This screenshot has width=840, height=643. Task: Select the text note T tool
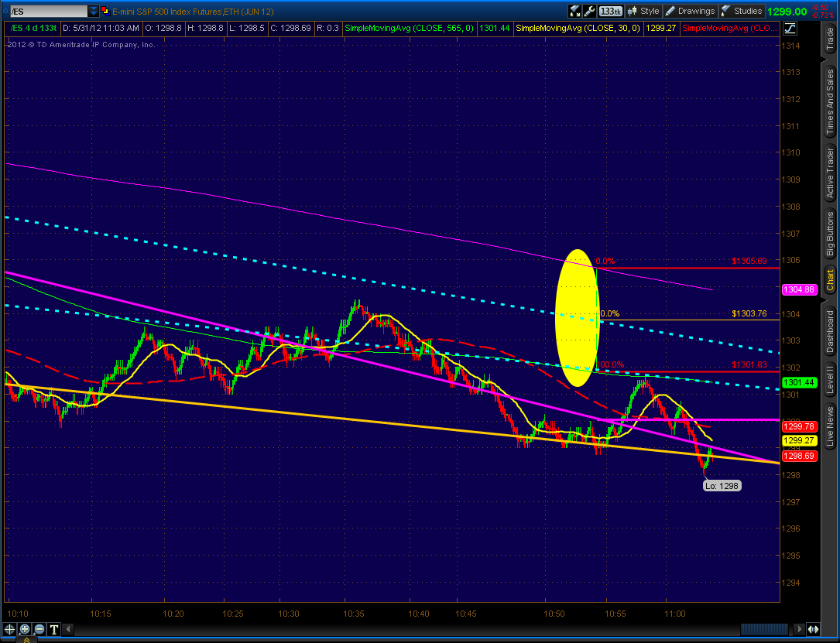(x=54, y=629)
